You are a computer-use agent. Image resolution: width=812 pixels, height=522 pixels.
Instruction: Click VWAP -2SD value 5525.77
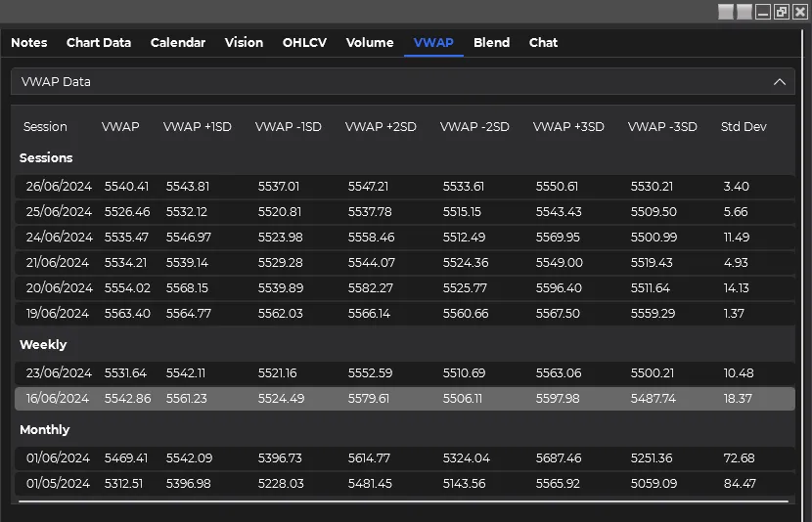(465, 287)
